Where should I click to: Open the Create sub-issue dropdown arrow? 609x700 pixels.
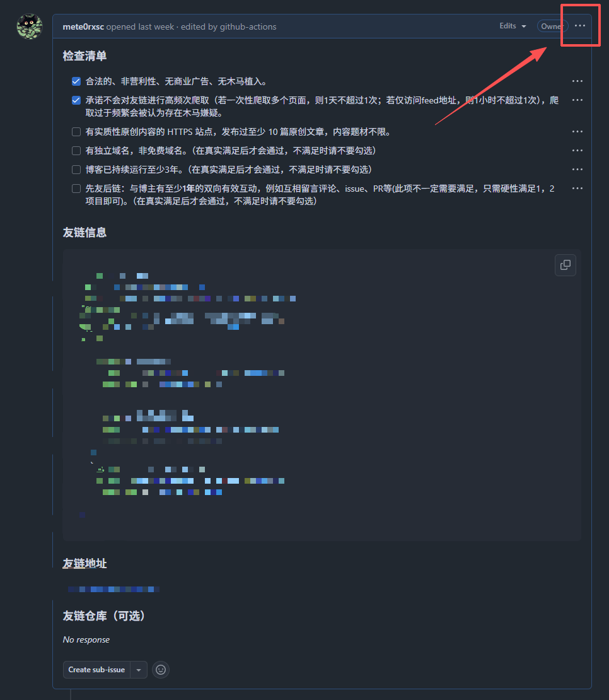(139, 670)
